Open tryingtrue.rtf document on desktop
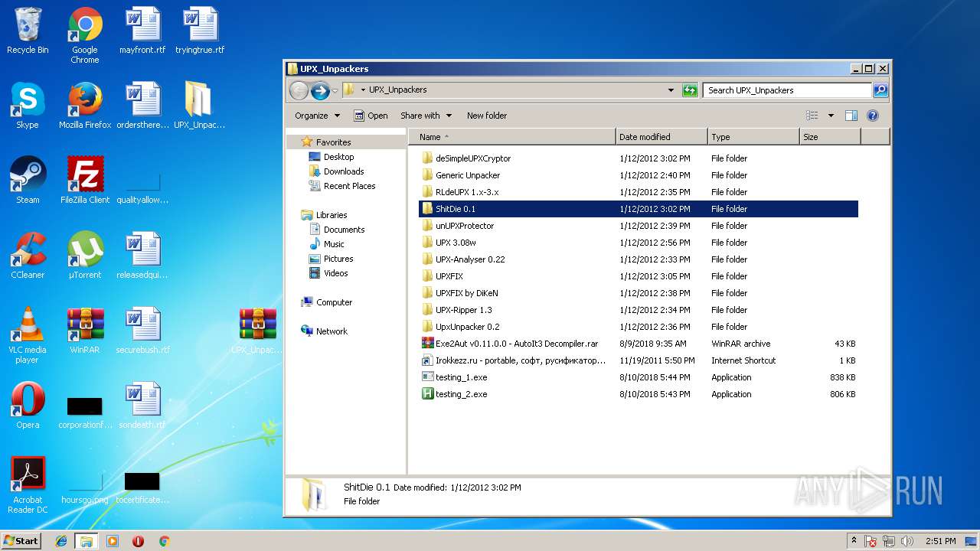Image resolution: width=980 pixels, height=551 pixels. [x=200, y=31]
